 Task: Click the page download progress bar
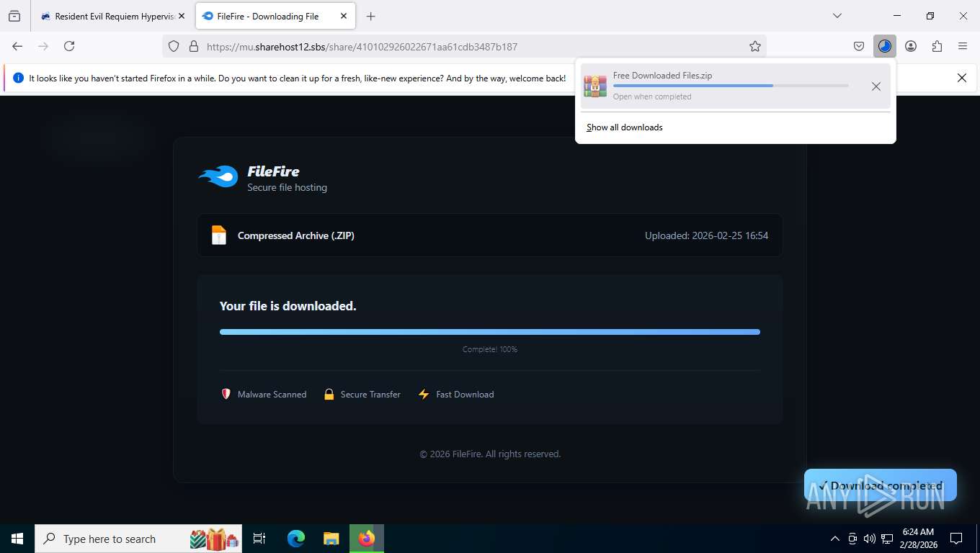pos(490,332)
